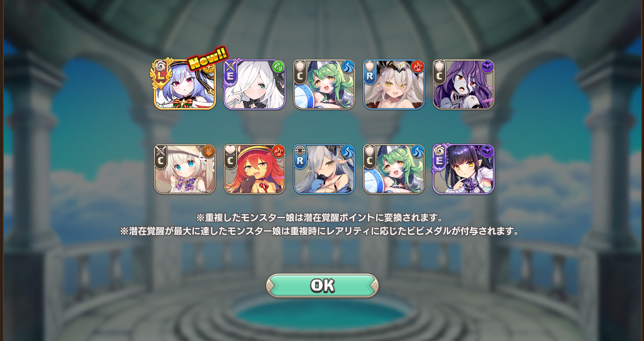Select the white-haired E rarity girl card
The width and height of the screenshot is (644, 341).
point(254,85)
